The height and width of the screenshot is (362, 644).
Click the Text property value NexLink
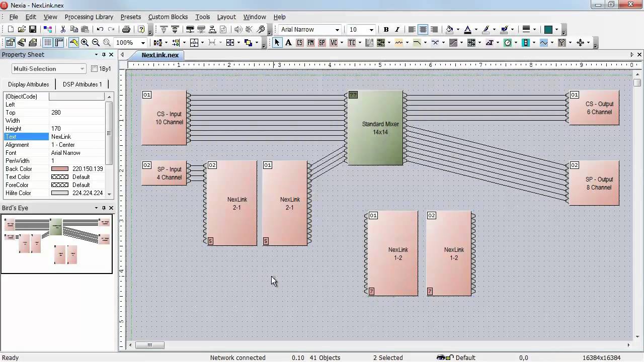pyautogui.click(x=77, y=137)
